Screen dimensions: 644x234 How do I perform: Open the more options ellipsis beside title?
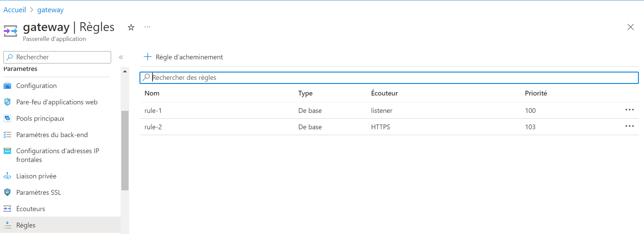[x=147, y=27]
